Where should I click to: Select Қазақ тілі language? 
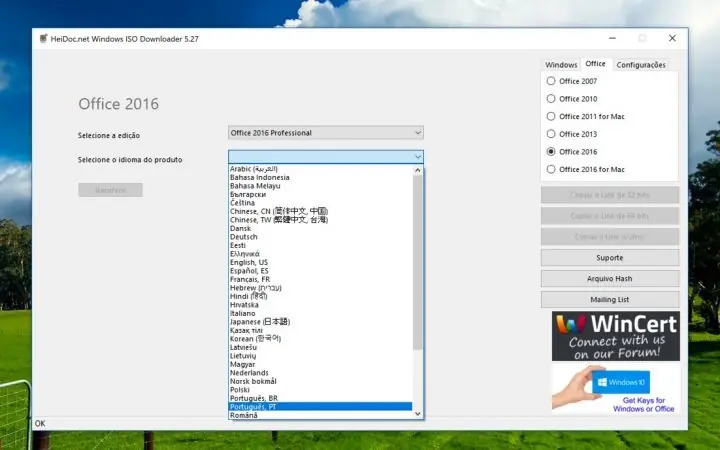pyautogui.click(x=321, y=330)
